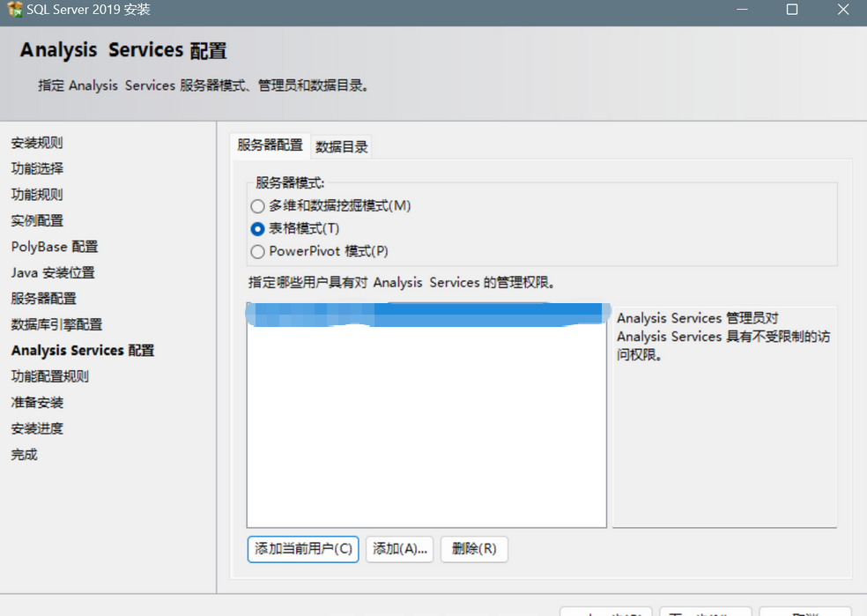Click the SQL Server setup title bar icon
The height and width of the screenshot is (616, 867).
click(15, 9)
